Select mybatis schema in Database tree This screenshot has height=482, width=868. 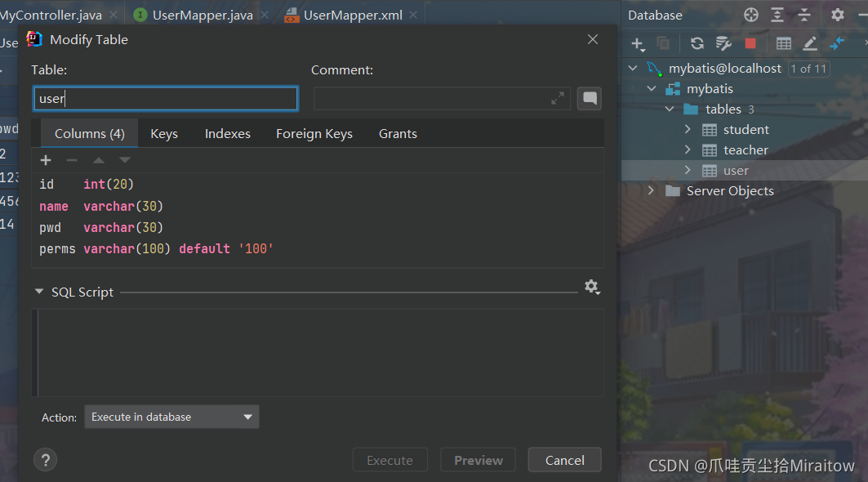(x=710, y=89)
